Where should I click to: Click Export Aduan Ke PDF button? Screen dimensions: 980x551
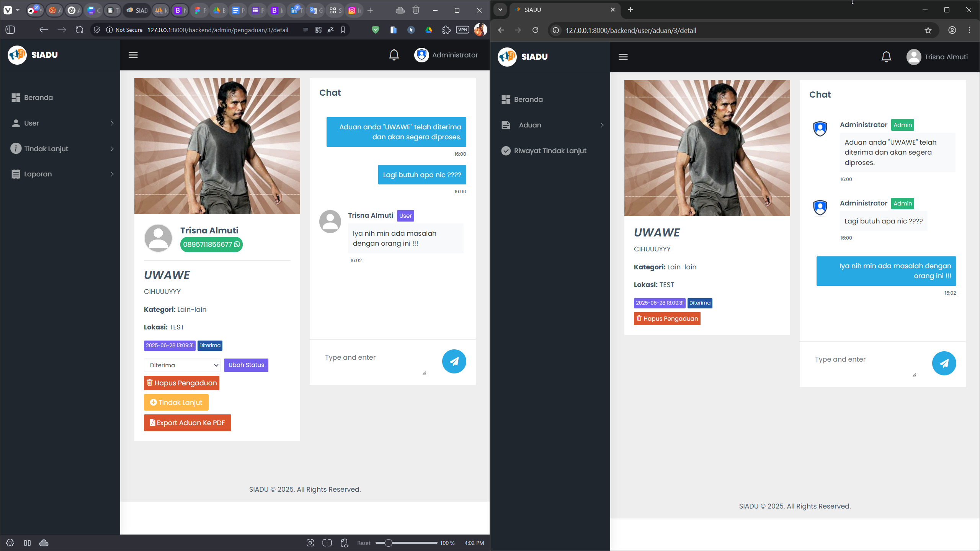188,423
